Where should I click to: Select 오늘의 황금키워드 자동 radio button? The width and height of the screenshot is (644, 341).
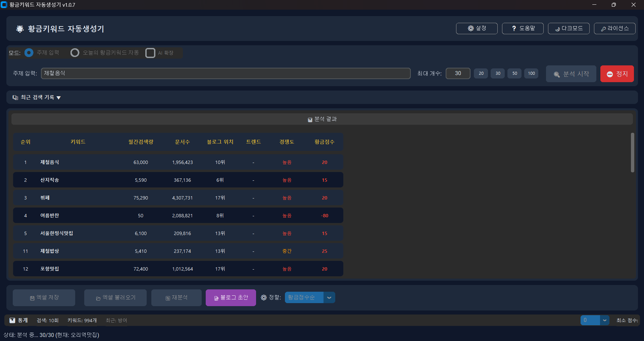coord(75,53)
